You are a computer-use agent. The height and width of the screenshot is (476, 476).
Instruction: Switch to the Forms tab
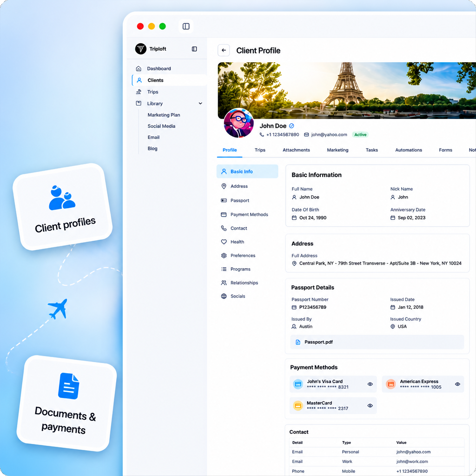[445, 150]
